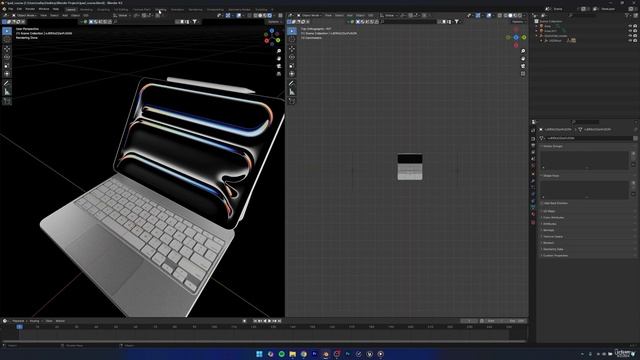Disable rendering for Area light in outliner

coord(635,26)
